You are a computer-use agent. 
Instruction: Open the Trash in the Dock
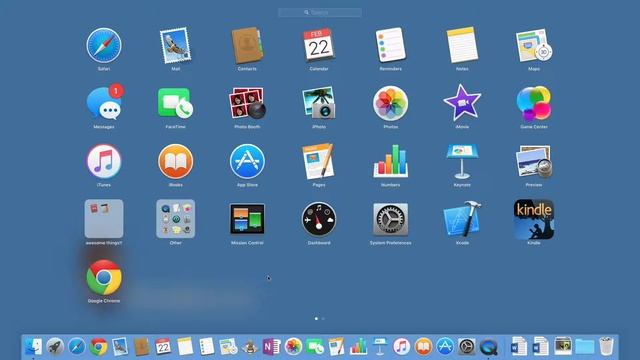click(606, 347)
